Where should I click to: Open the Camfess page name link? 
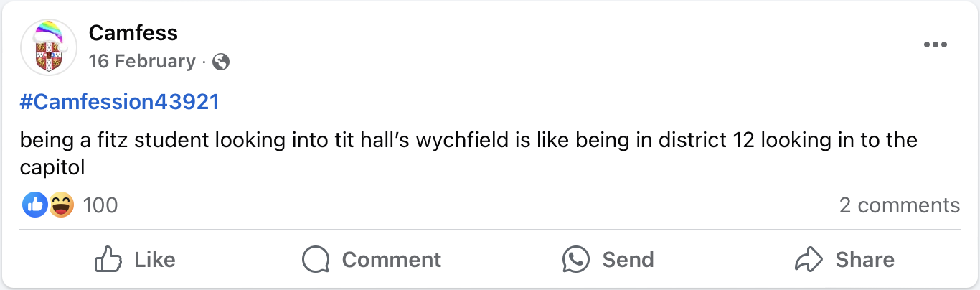(x=133, y=33)
